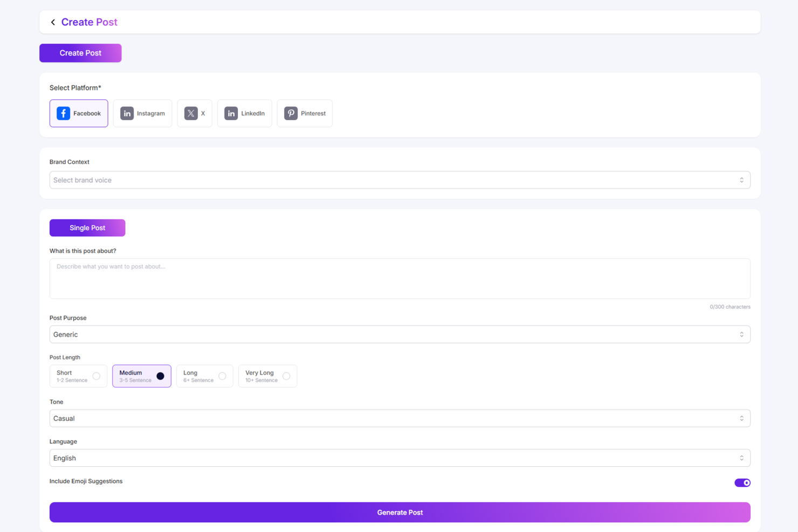Change the Language dropdown from English
Screen dimensions: 798x532
400,458
